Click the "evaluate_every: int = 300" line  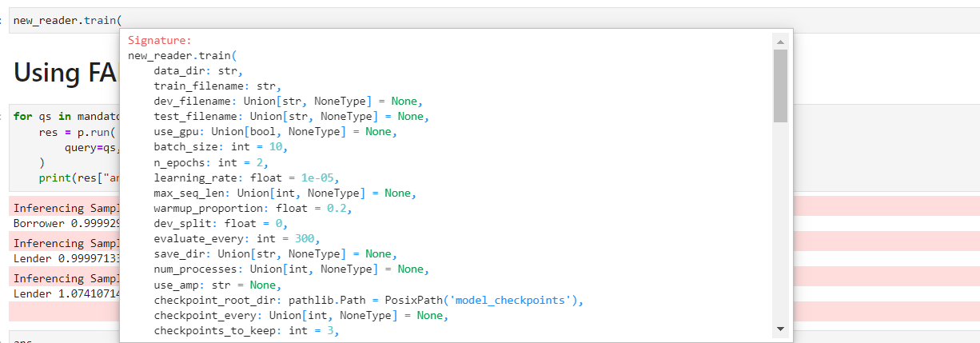[237, 239]
